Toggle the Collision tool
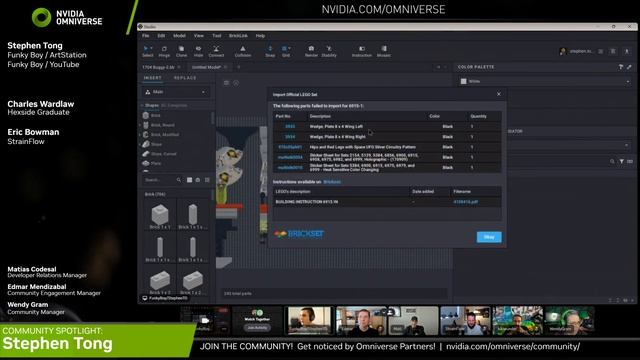The image size is (640, 360). tap(243, 51)
